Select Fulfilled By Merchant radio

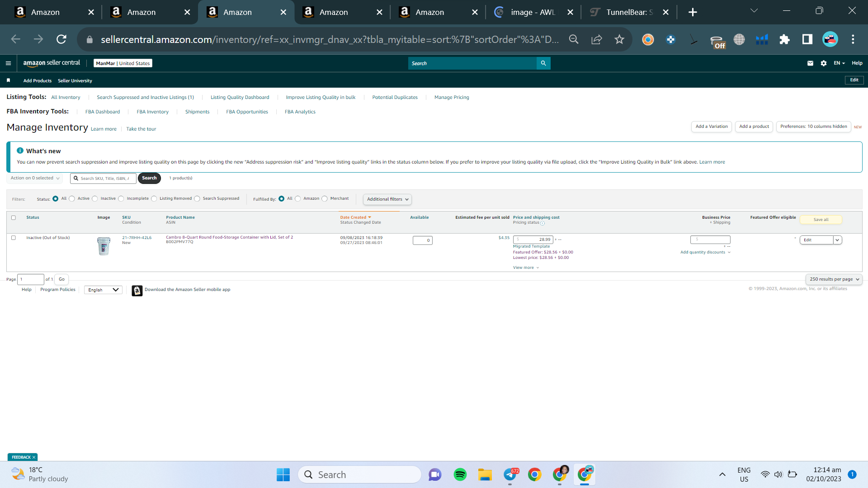[325, 199]
